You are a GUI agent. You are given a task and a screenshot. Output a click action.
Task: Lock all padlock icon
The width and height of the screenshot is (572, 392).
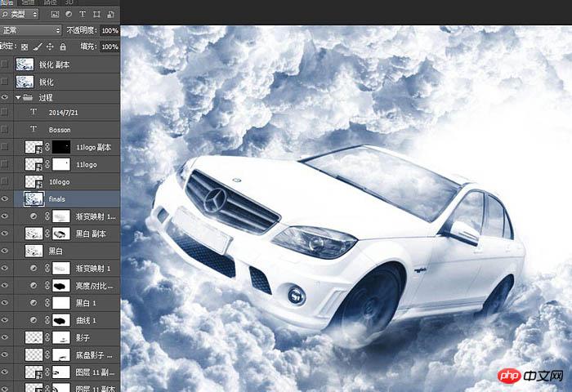coord(63,47)
